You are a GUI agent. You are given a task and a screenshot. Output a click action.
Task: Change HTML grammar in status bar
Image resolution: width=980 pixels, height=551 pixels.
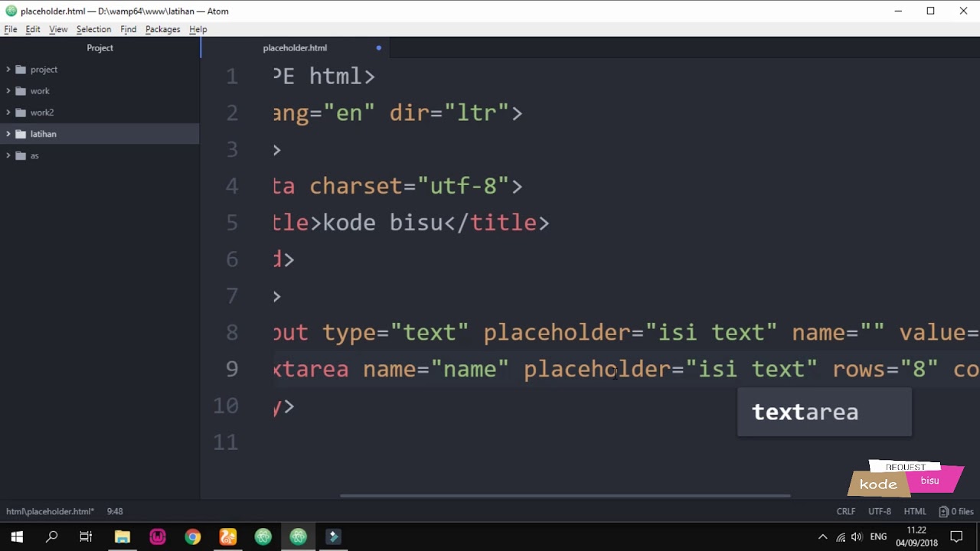915,511
